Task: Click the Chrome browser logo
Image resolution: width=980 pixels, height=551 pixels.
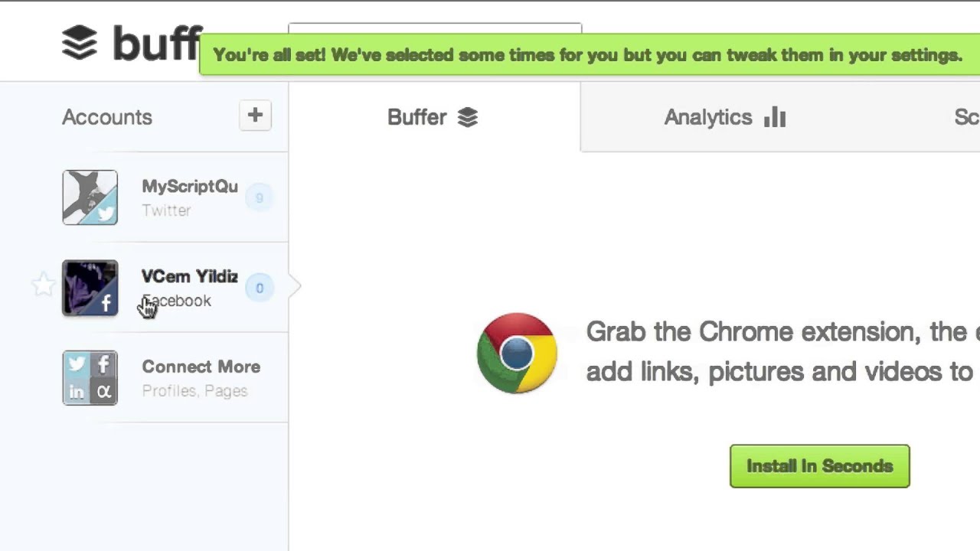Action: (x=517, y=353)
